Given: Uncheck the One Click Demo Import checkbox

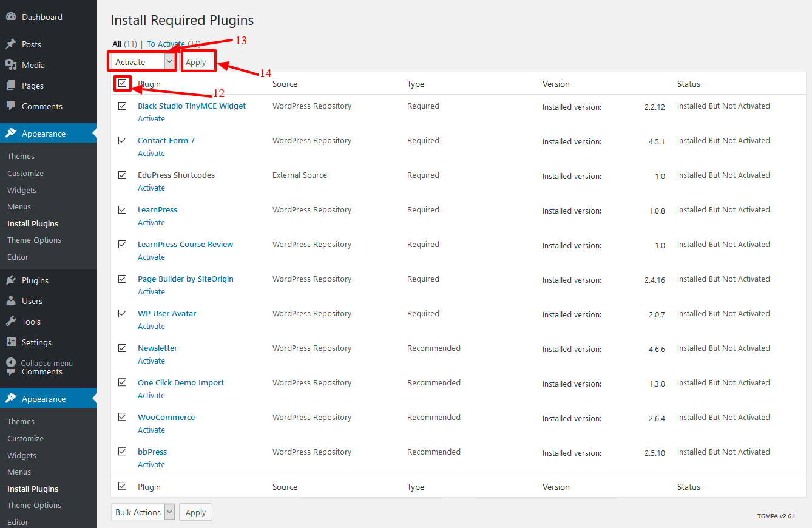Looking at the screenshot, I should [123, 382].
